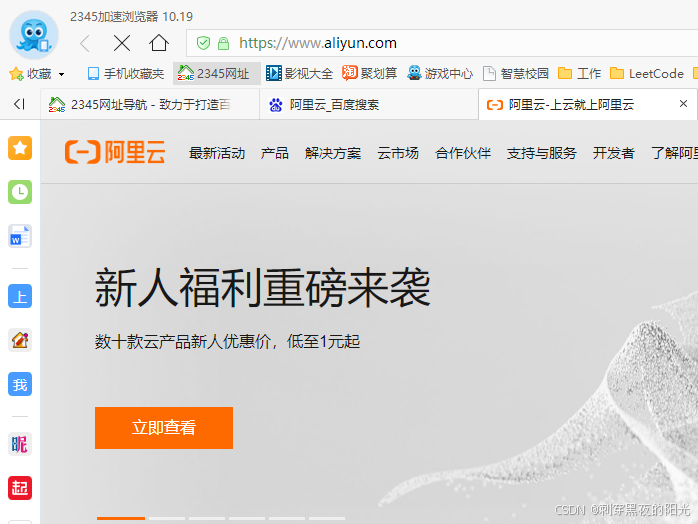Screen dimensions: 698x524
Task: Click the aliyun.com address bar
Action: click(442, 43)
